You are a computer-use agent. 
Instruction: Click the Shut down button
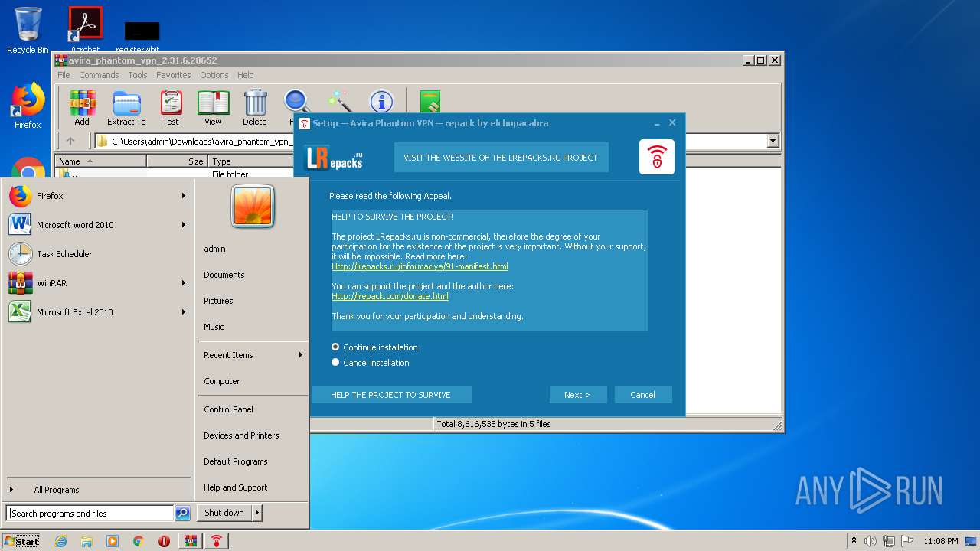[x=224, y=513]
